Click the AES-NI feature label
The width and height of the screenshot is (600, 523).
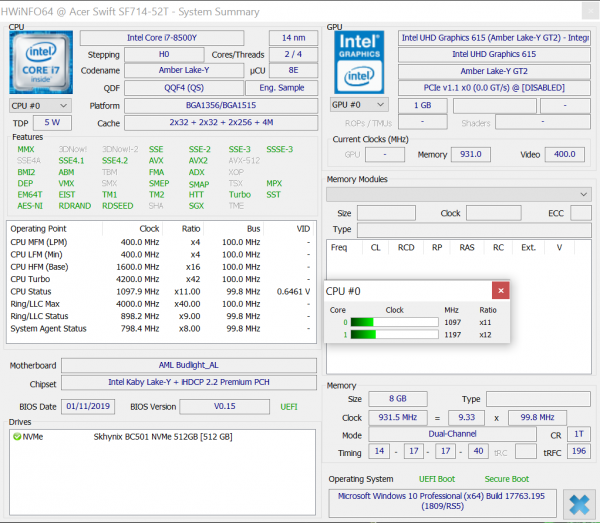(30, 206)
